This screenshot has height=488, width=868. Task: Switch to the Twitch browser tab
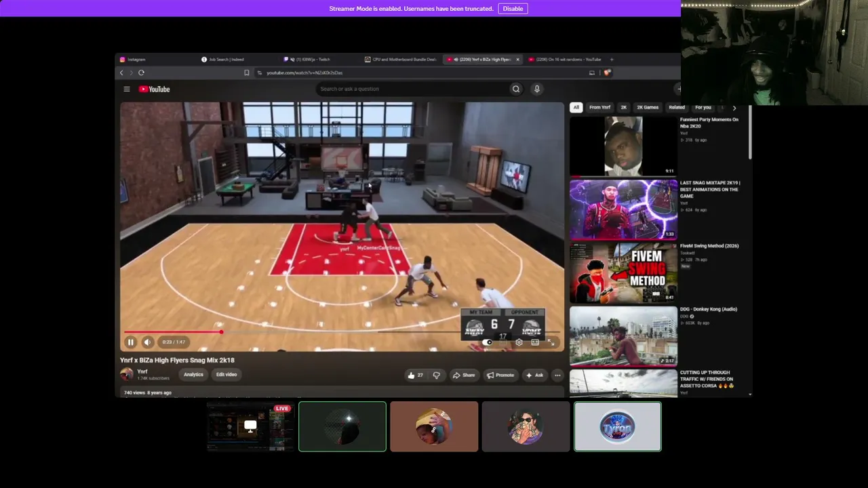pos(319,60)
